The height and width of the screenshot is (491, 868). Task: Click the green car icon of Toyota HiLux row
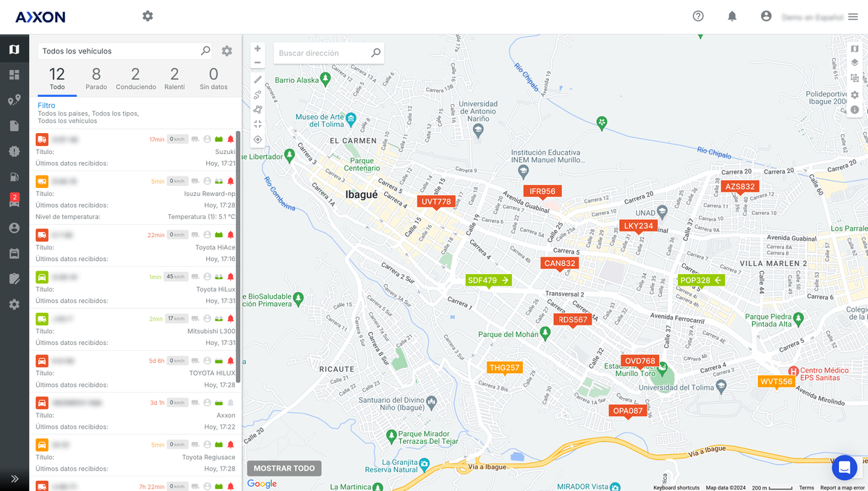point(42,277)
